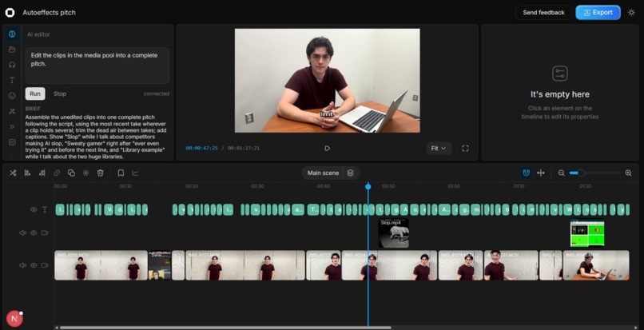Click the app logo in top-left corner

[x=10, y=12]
